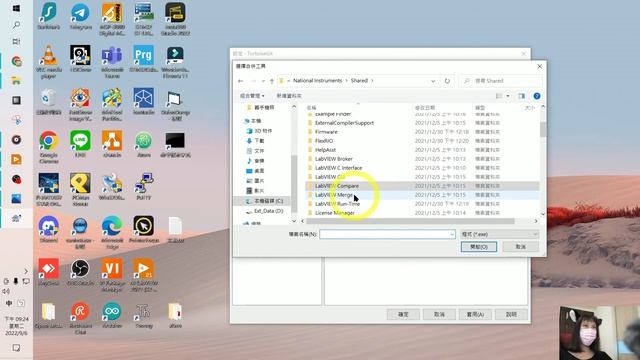Select the Google Chrome desktop icon

(x=49, y=147)
